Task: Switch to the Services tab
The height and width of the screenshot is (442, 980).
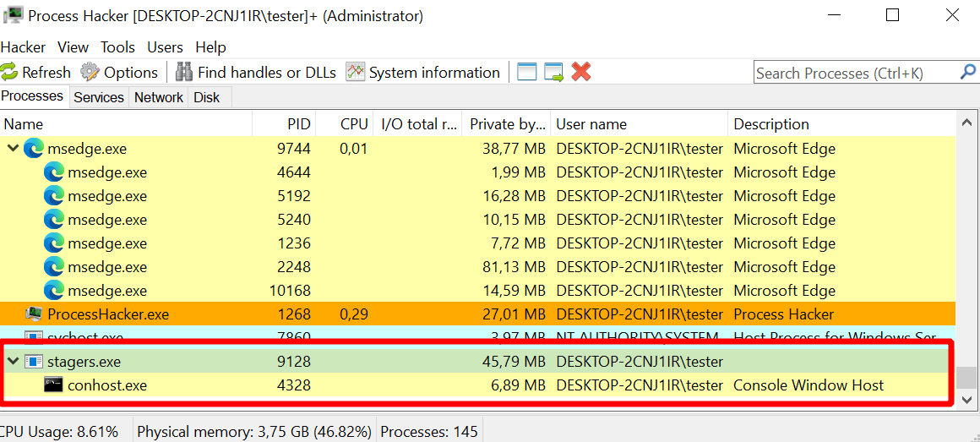Action: pyautogui.click(x=99, y=97)
